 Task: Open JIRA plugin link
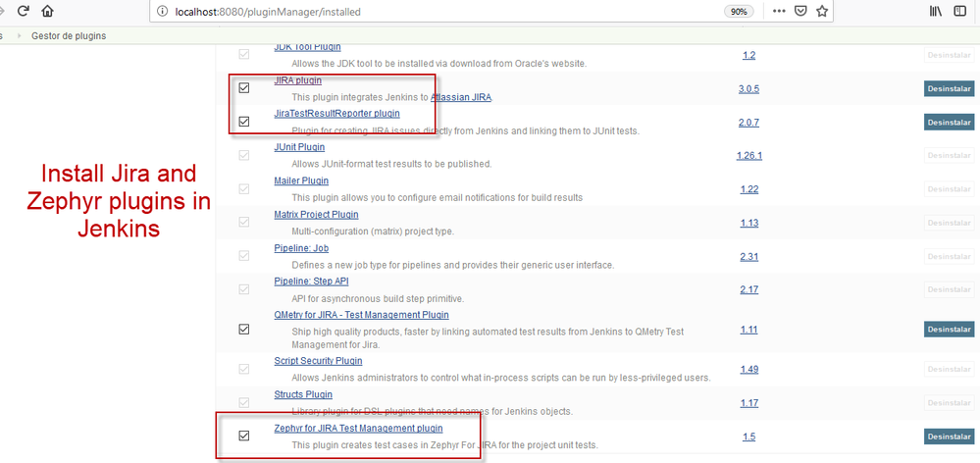(x=298, y=80)
